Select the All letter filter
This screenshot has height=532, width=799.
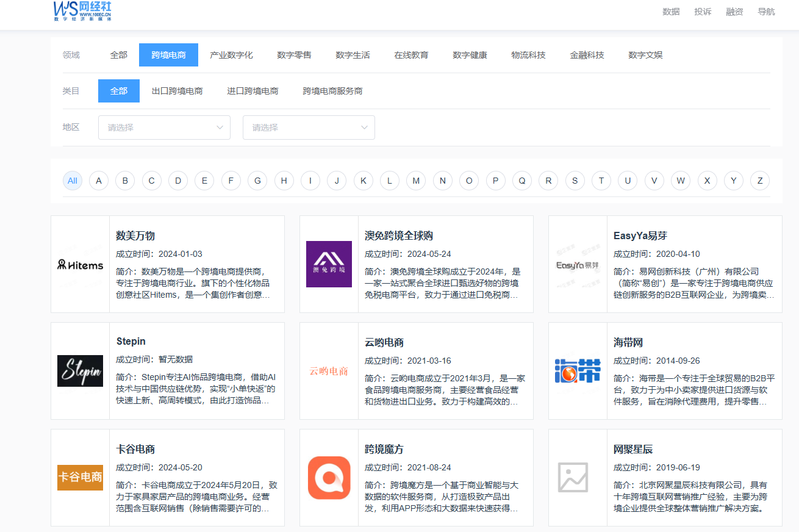(x=73, y=181)
